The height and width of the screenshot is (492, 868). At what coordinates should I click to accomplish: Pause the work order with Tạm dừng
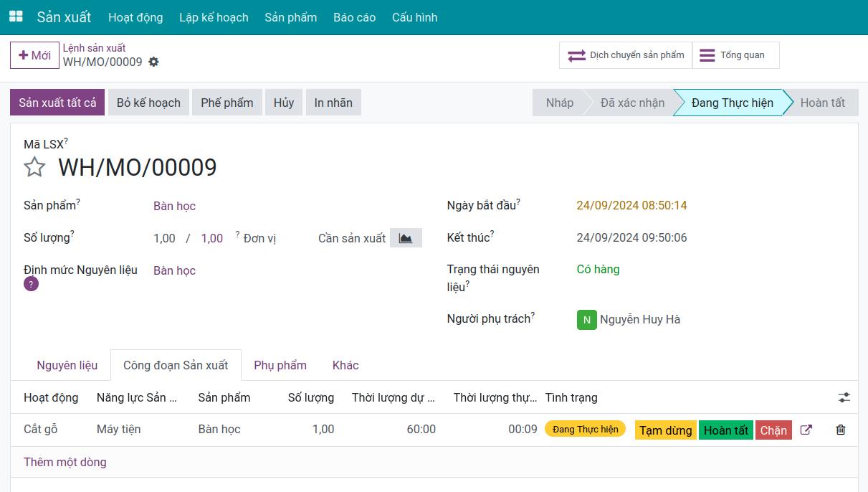[x=666, y=430]
